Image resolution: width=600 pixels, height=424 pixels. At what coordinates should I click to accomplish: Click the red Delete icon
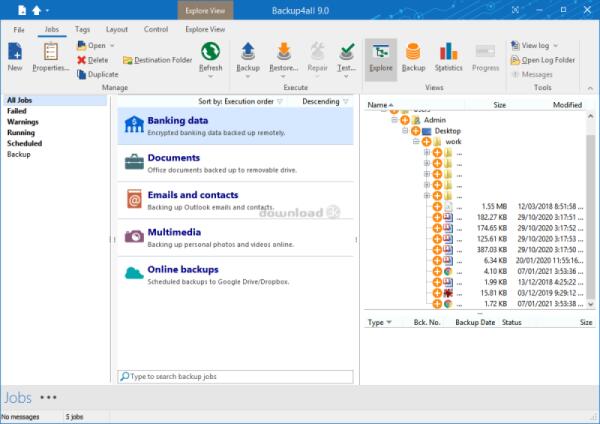click(81, 60)
